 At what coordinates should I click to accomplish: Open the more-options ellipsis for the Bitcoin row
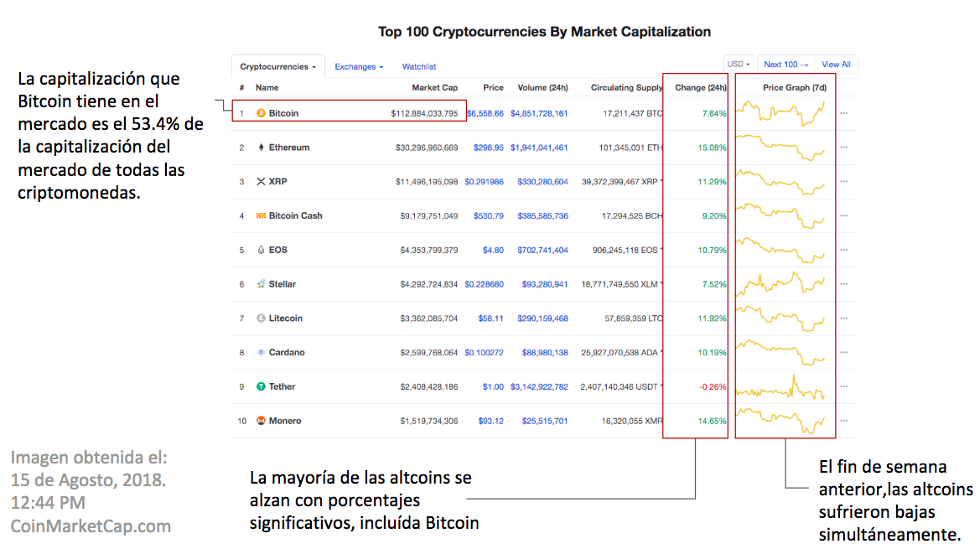[843, 112]
